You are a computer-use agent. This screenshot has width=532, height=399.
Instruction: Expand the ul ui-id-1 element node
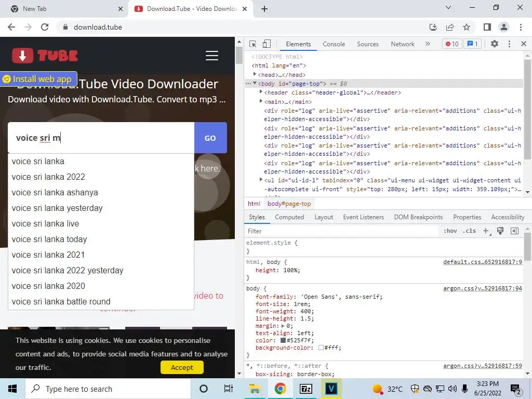[261, 180]
